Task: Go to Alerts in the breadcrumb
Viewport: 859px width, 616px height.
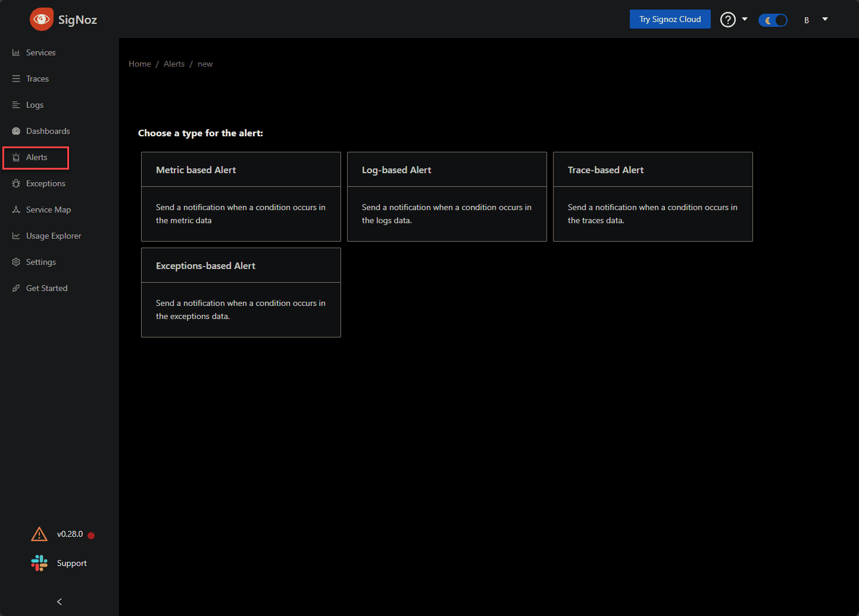Action: pyautogui.click(x=174, y=64)
